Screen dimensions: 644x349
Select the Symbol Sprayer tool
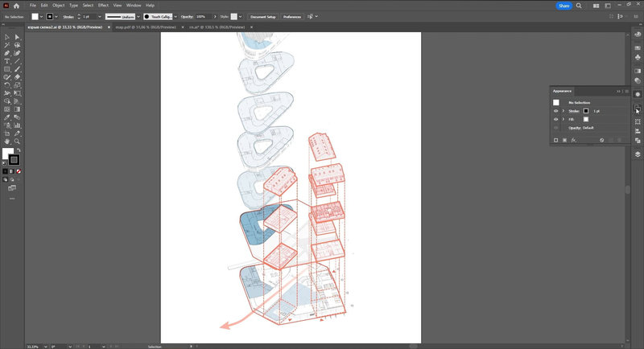(x=7, y=125)
